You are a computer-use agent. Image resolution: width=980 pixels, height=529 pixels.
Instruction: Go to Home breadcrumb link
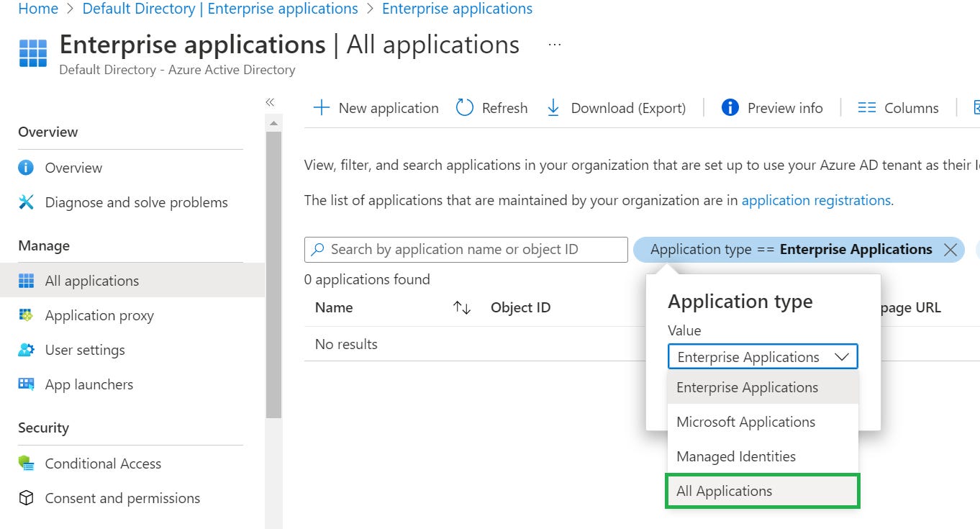tap(38, 9)
